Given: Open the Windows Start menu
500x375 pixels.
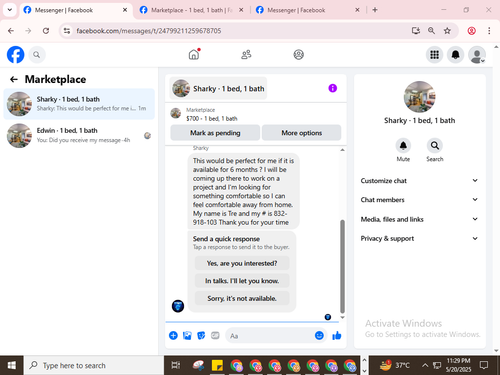Looking at the screenshot, I should (11, 365).
